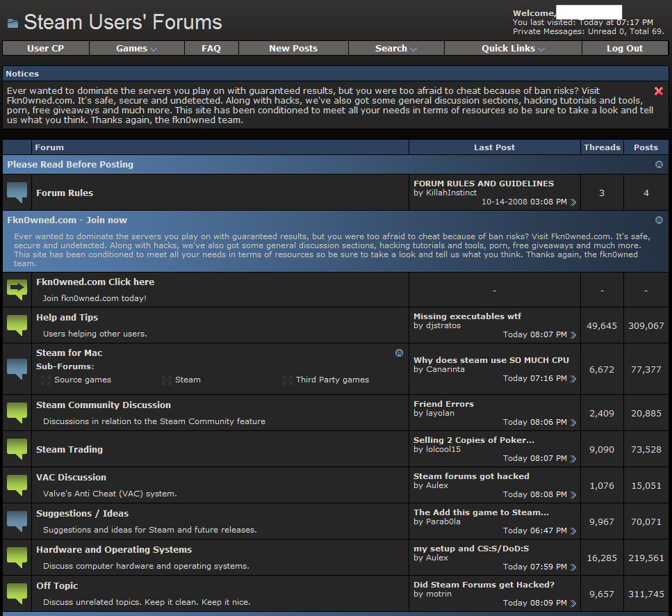Open thread Steam forums got hacked

471,476
